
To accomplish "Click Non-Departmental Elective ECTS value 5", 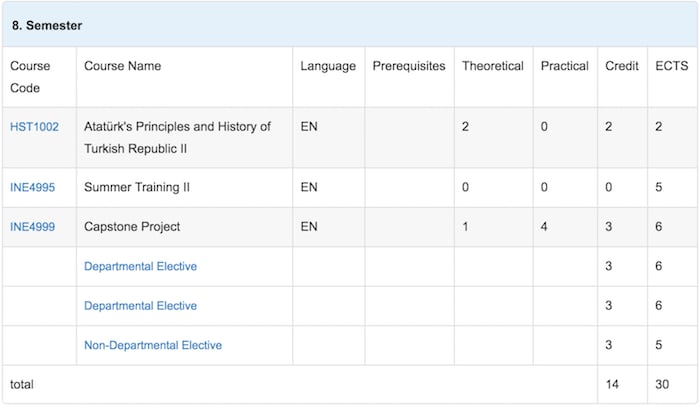I will 658,345.
